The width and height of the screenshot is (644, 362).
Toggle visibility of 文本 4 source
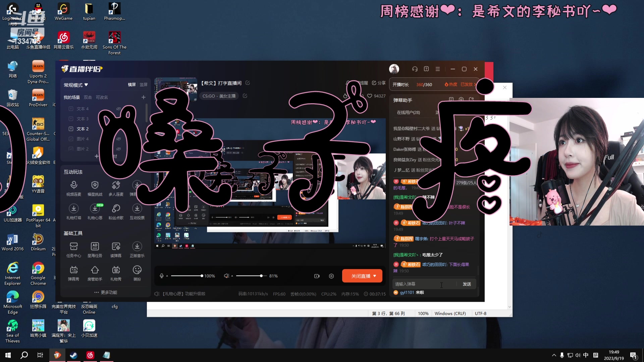coord(118,109)
